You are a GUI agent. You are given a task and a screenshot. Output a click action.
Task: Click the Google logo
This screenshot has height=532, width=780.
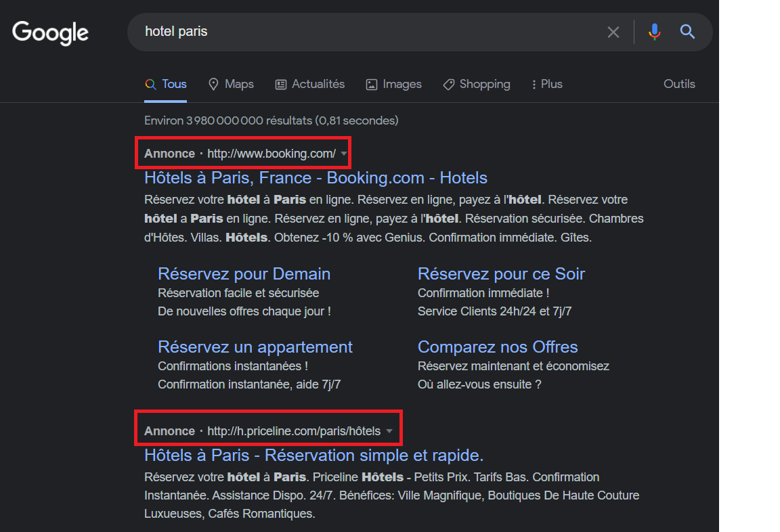click(50, 32)
